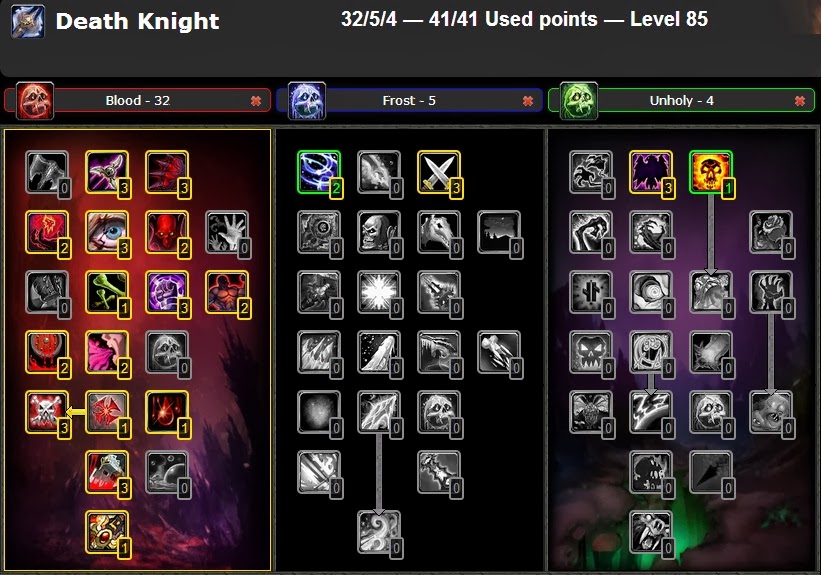Select the bottom fanged beast Unholy talent
The width and height of the screenshot is (822, 575).
(651, 531)
